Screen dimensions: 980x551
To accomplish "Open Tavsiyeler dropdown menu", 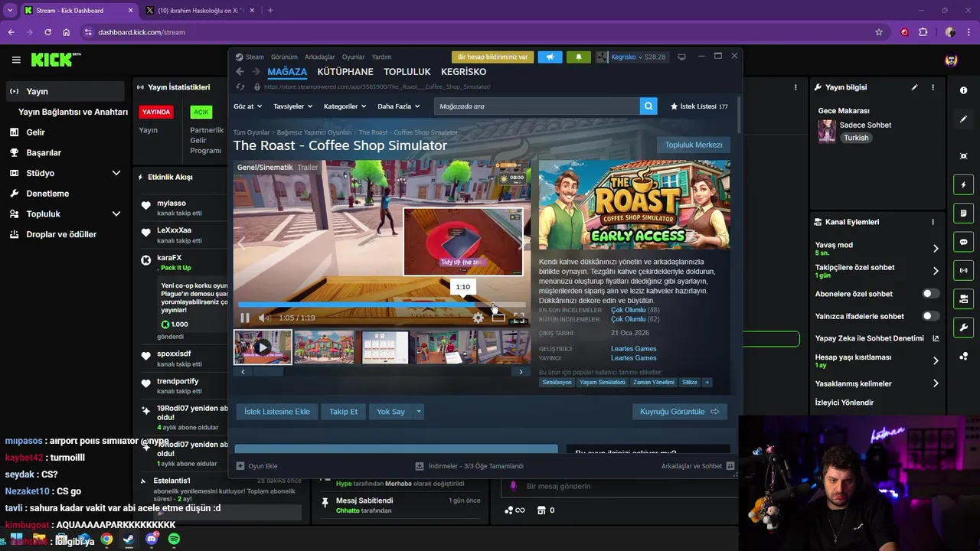I will [x=292, y=106].
